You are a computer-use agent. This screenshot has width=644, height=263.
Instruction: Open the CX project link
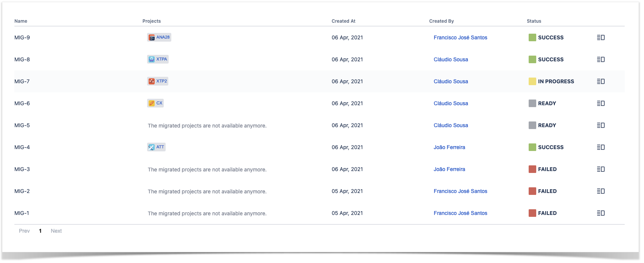point(159,103)
